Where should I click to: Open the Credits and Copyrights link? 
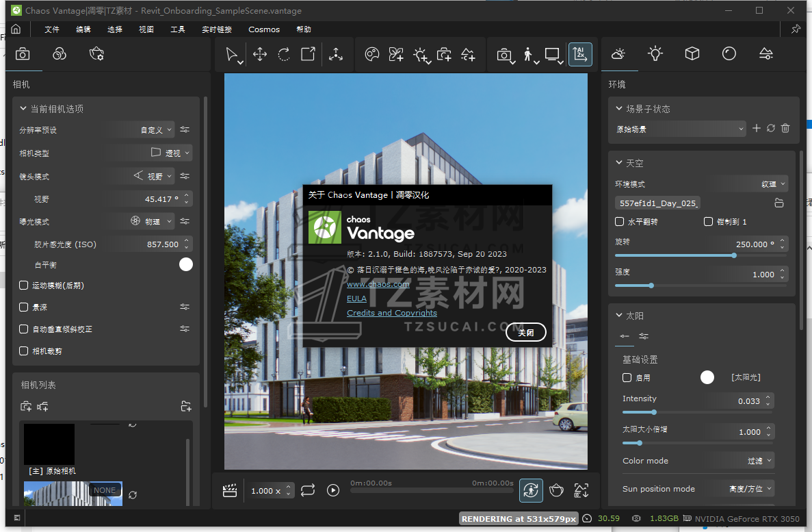click(392, 313)
